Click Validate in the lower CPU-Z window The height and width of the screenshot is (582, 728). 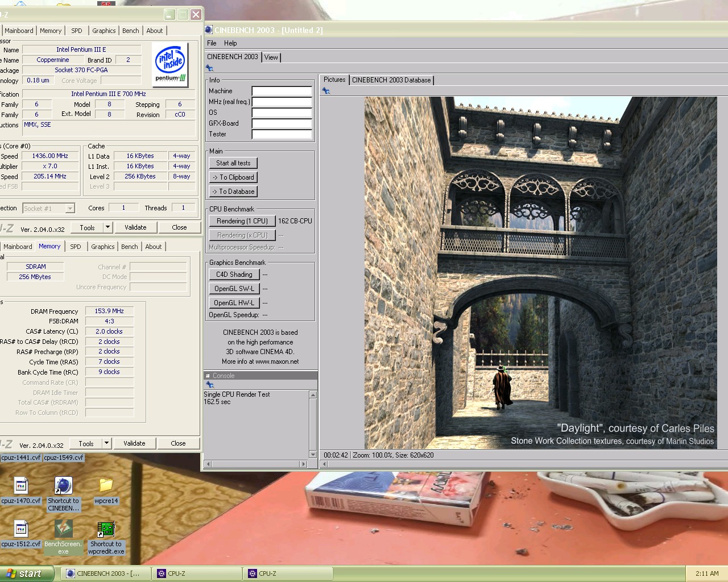coord(134,443)
